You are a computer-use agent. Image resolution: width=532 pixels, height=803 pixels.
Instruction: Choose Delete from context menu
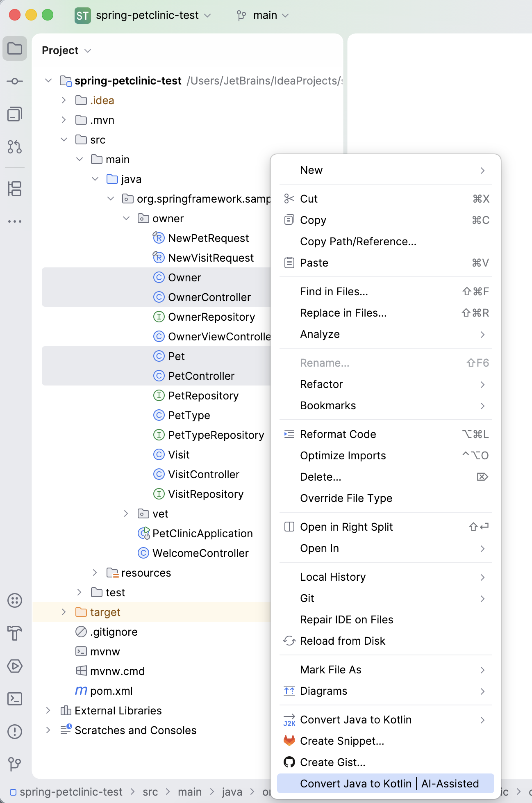[386, 477]
